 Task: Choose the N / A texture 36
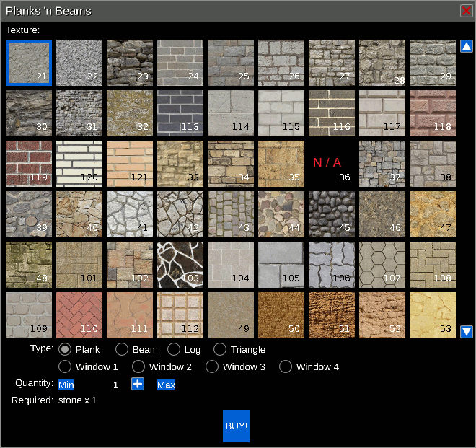pos(332,164)
